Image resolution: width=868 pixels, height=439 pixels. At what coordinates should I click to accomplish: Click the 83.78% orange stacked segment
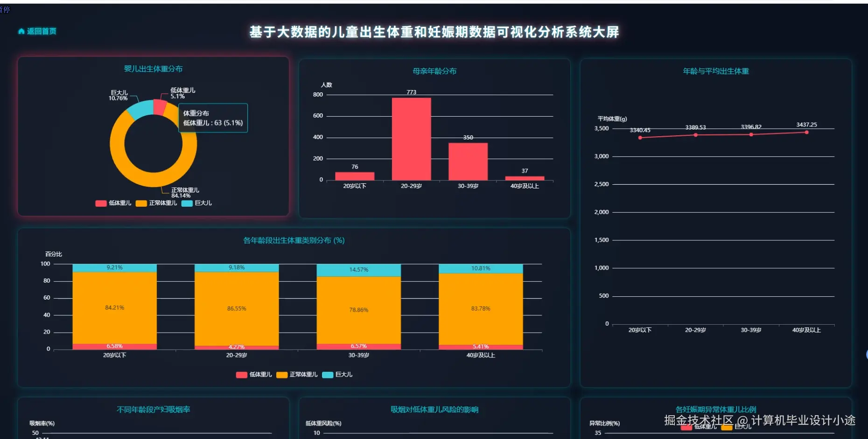pos(481,309)
